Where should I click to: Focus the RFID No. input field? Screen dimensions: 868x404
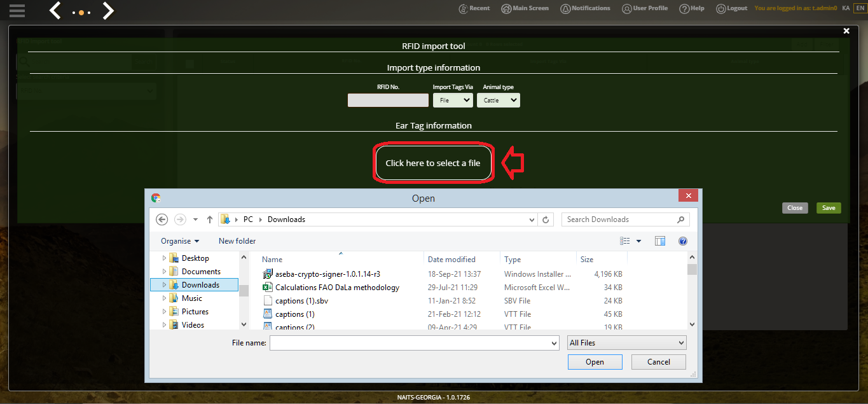tap(388, 100)
